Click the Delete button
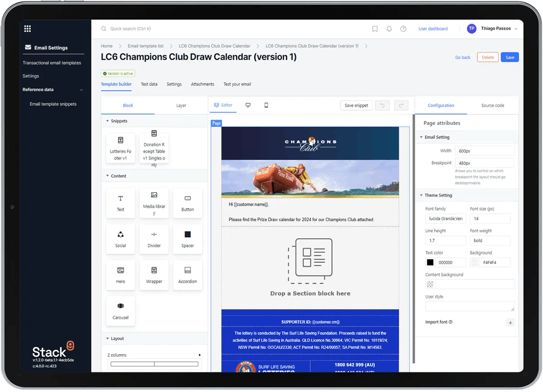543x392 pixels. [x=488, y=57]
